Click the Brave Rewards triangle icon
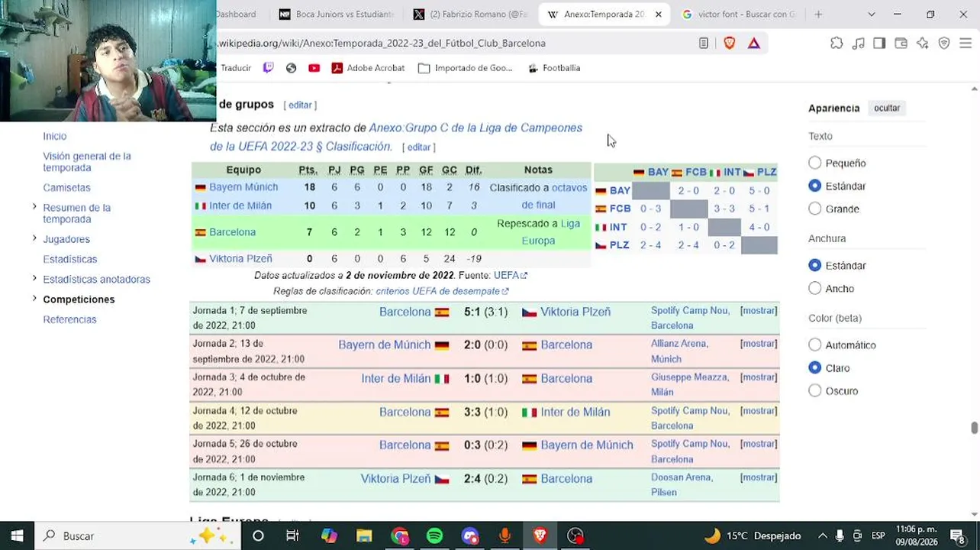Screen dimensions: 980x550 point(754,44)
